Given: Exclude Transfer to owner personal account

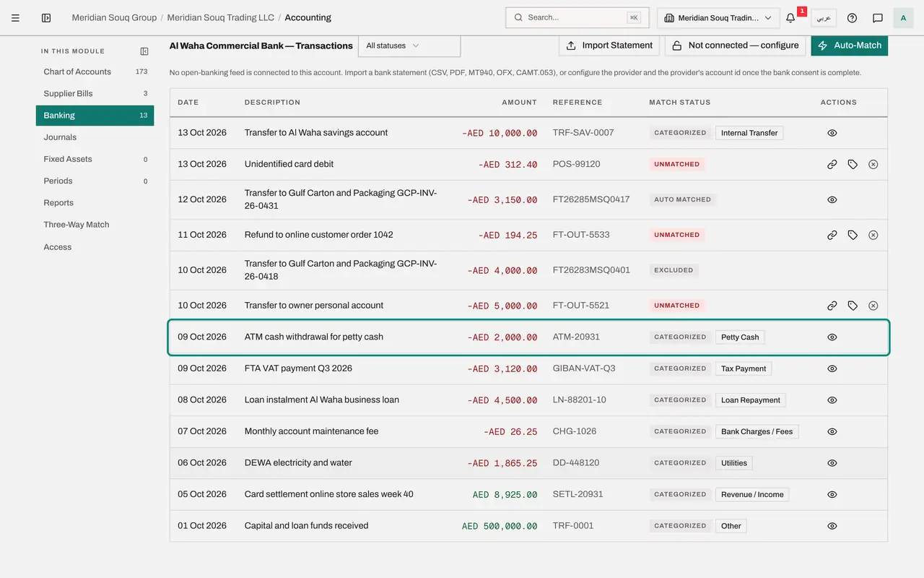Looking at the screenshot, I should 873,306.
